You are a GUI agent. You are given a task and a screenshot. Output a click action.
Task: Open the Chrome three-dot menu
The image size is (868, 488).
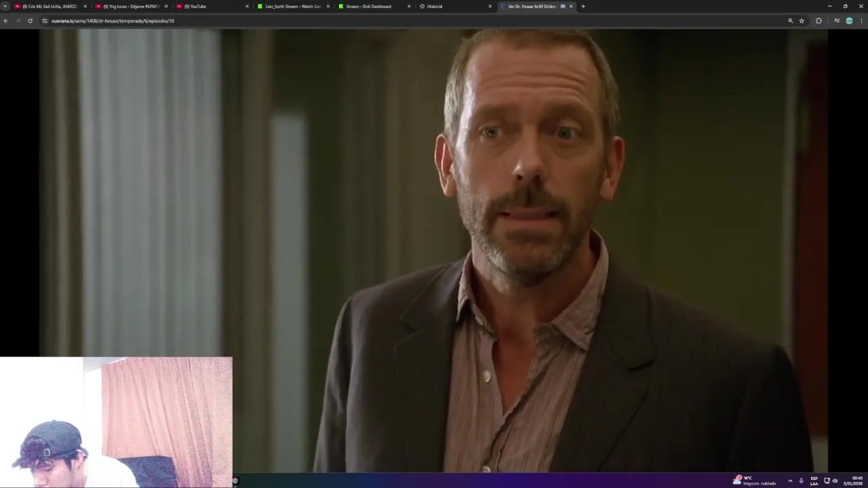(861, 21)
